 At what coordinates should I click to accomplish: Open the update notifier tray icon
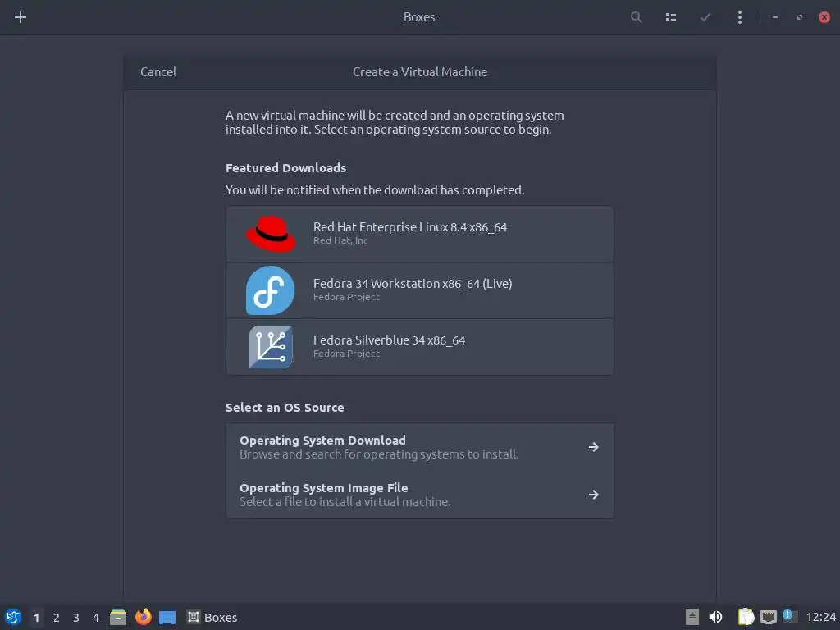point(790,616)
